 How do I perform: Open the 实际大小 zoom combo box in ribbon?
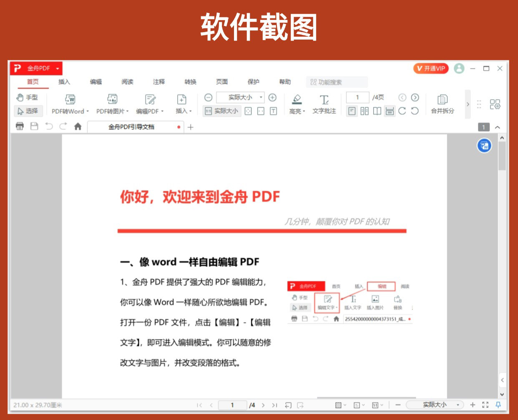[240, 97]
